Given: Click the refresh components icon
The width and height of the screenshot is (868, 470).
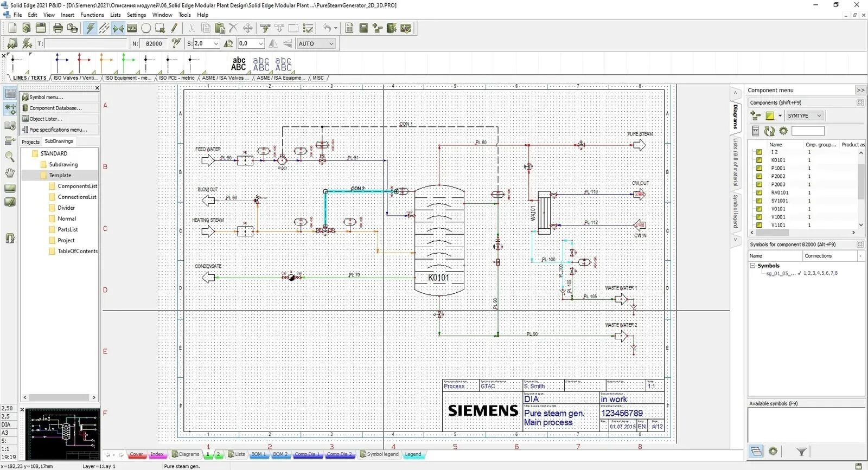Looking at the screenshot, I should point(769,131).
